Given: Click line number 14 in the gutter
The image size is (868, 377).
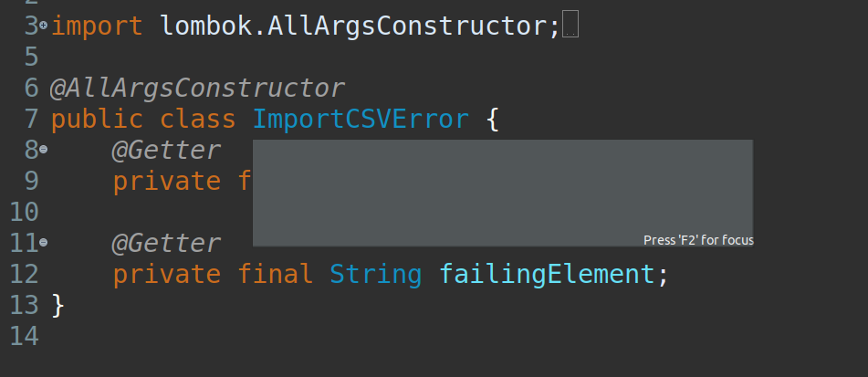Looking at the screenshot, I should (x=25, y=336).
